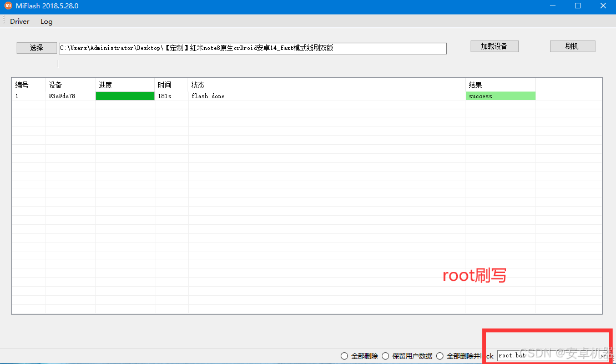616x364 pixels.
Task: Click the green progress bar for device 93a9da78
Action: [125, 96]
